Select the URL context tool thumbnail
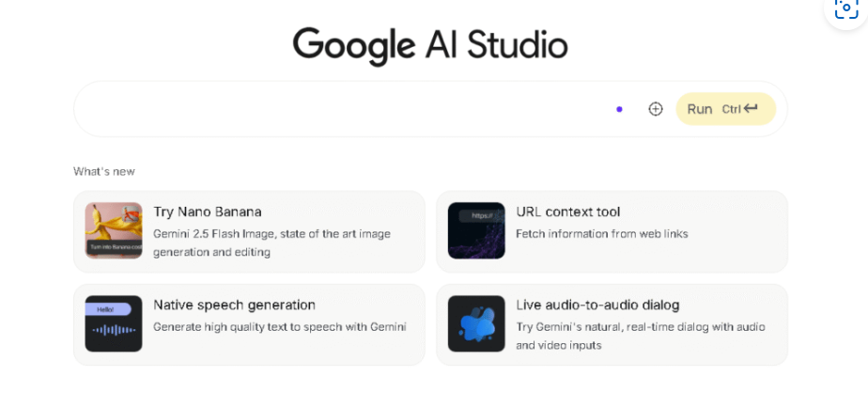This screenshot has width=868, height=408. tap(476, 230)
